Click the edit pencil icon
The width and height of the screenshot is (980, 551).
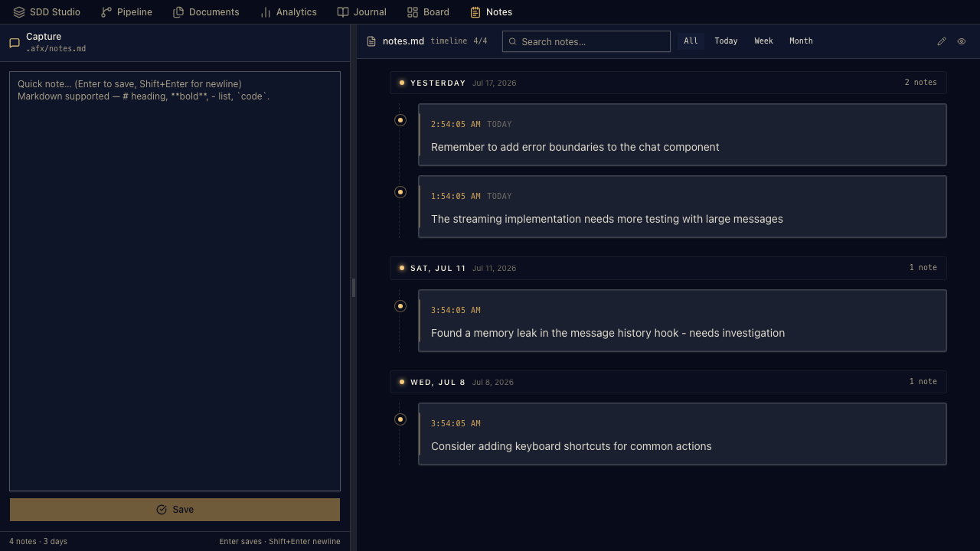[x=942, y=41]
